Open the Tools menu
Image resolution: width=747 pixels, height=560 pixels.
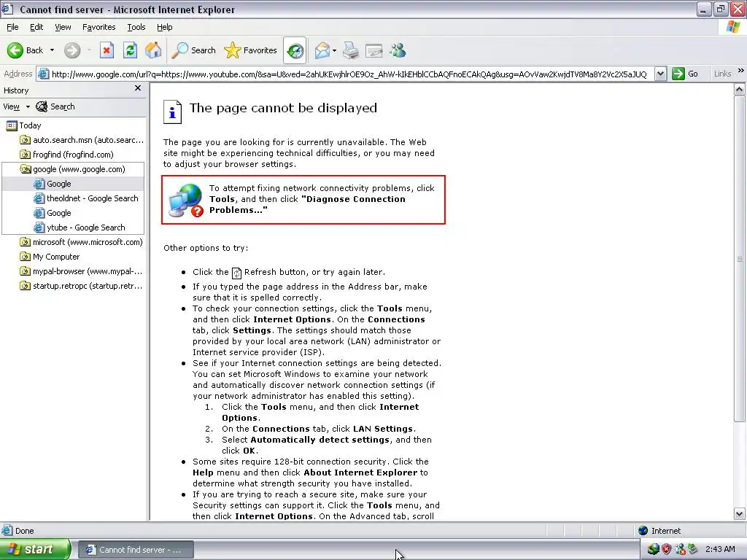(136, 27)
